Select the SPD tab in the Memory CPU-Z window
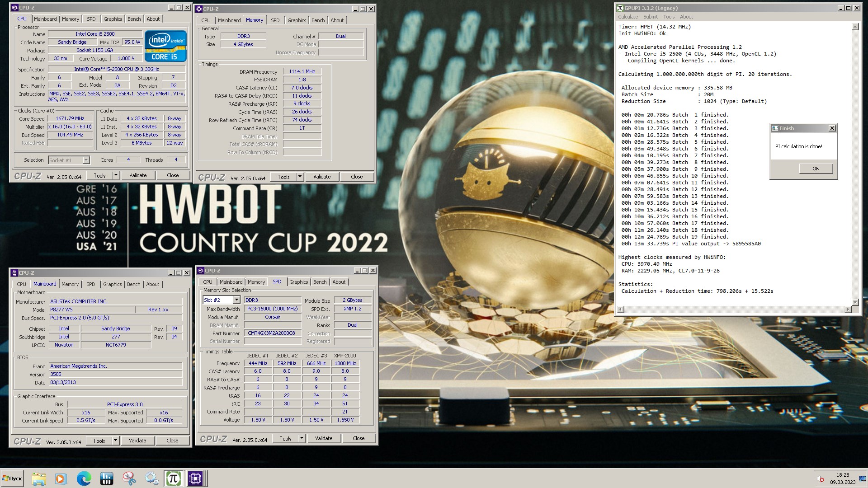 (x=275, y=20)
